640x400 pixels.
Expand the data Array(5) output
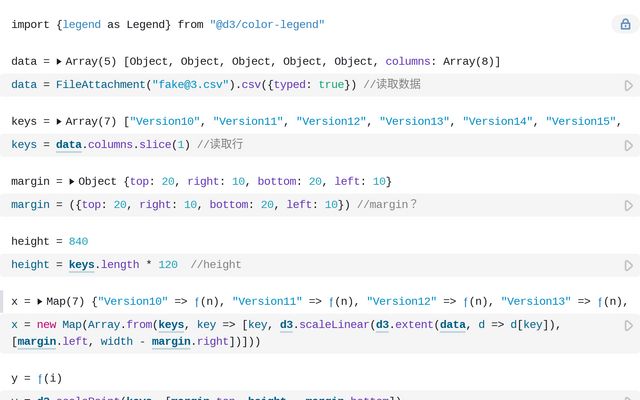pyautogui.click(x=59, y=62)
